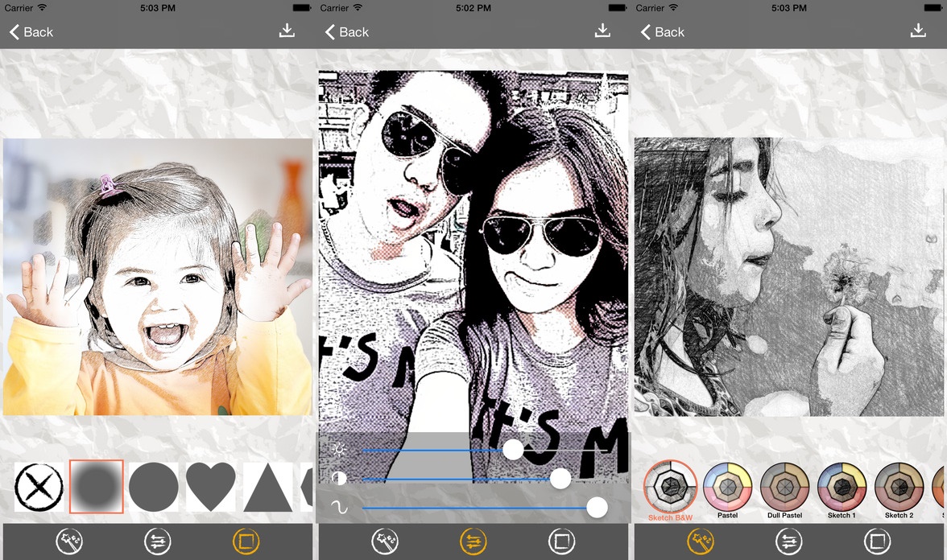The image size is (947, 560).
Task: Click the brightness slider handle
Action: pos(513,451)
